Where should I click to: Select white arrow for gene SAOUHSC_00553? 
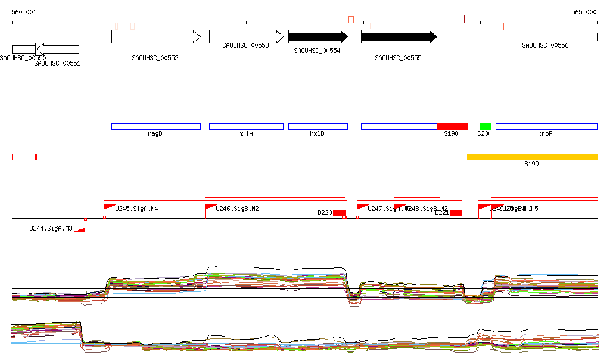point(246,37)
